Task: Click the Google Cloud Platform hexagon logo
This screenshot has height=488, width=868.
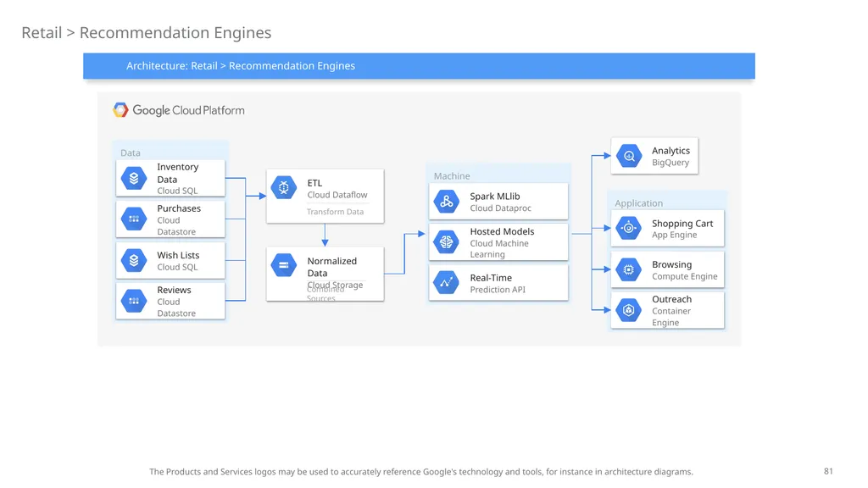Action: (x=120, y=110)
